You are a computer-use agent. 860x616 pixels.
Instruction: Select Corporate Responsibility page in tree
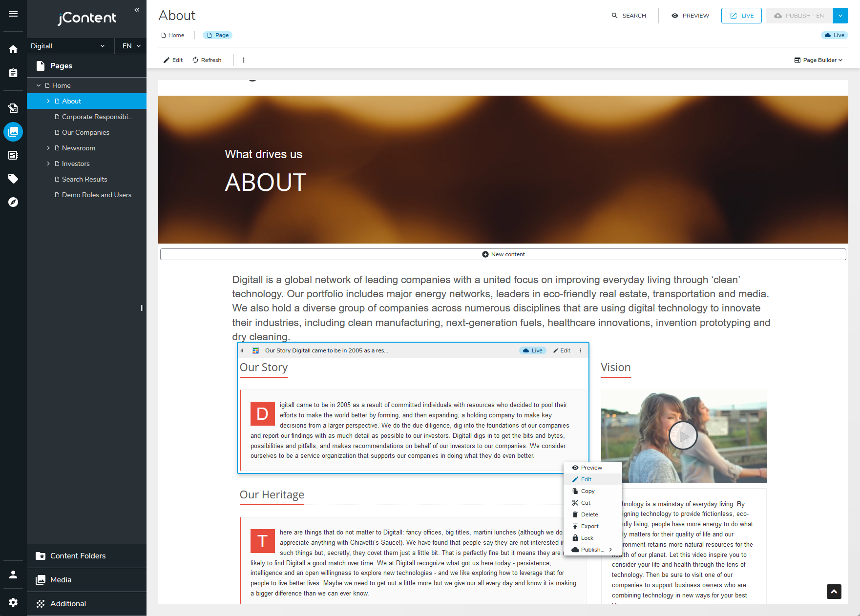(x=87, y=117)
